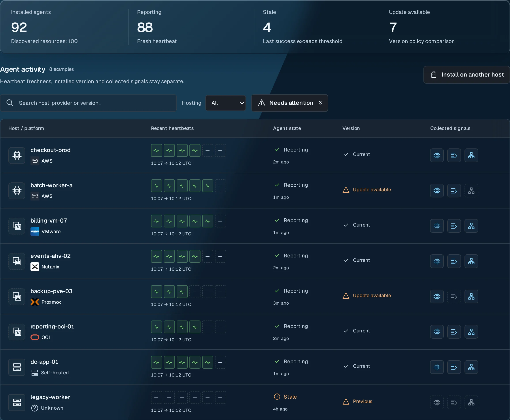
Task: Click the Version column header
Action: (351, 128)
